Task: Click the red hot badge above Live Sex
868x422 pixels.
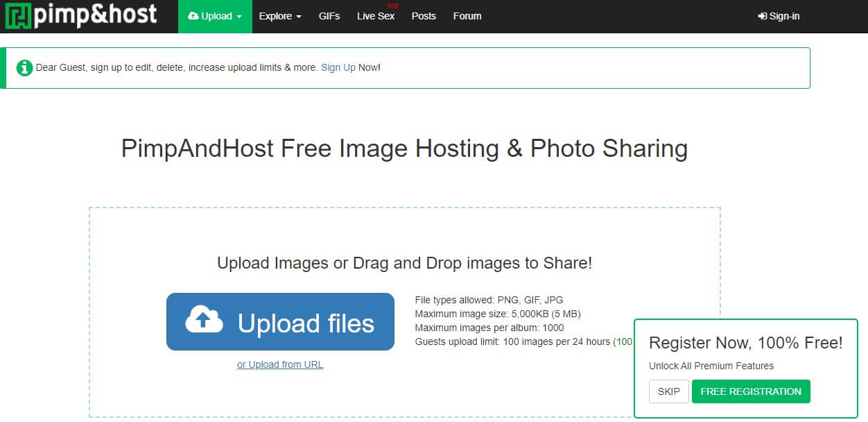Action: (393, 6)
